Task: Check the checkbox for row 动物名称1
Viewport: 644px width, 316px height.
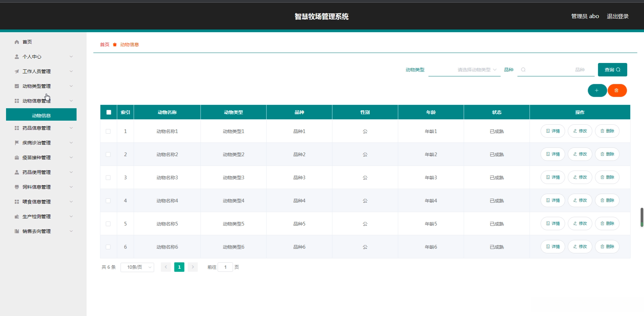Action: tap(108, 131)
